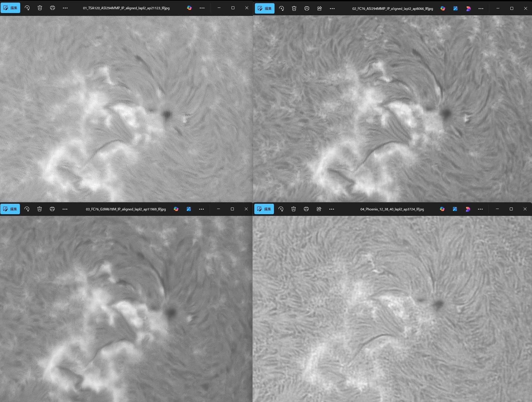Expand left more-options menu in 01_TSA120 window
Viewport: 532px width, 402px height.
65,8
